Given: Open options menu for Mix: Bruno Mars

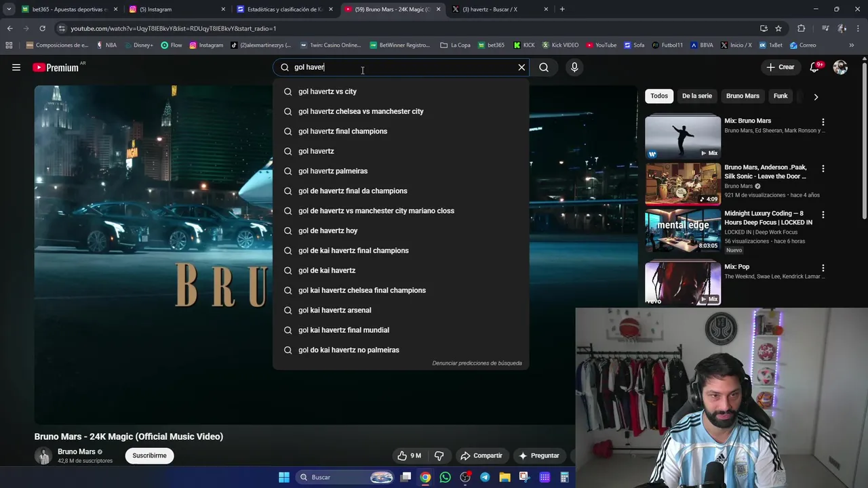Looking at the screenshot, I should (x=823, y=122).
